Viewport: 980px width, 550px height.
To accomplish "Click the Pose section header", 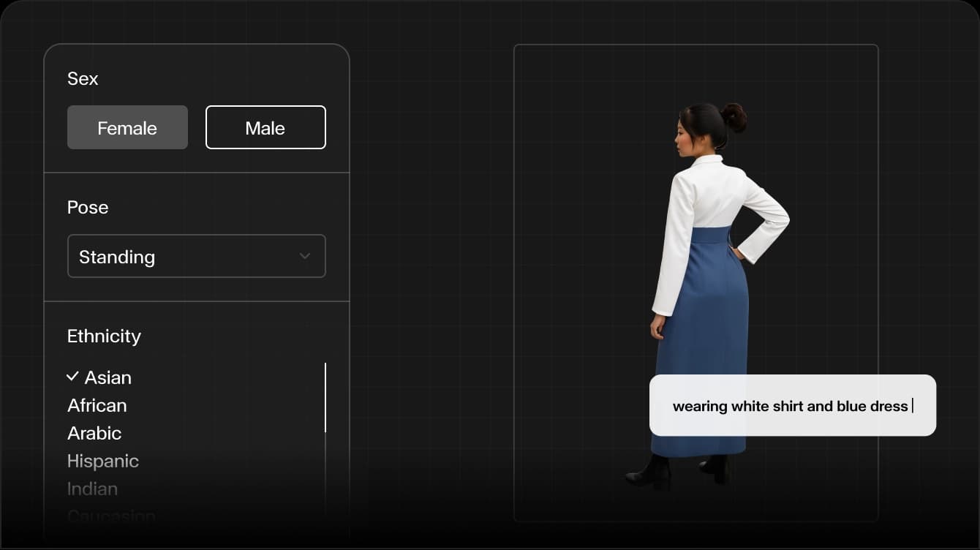I will [87, 207].
